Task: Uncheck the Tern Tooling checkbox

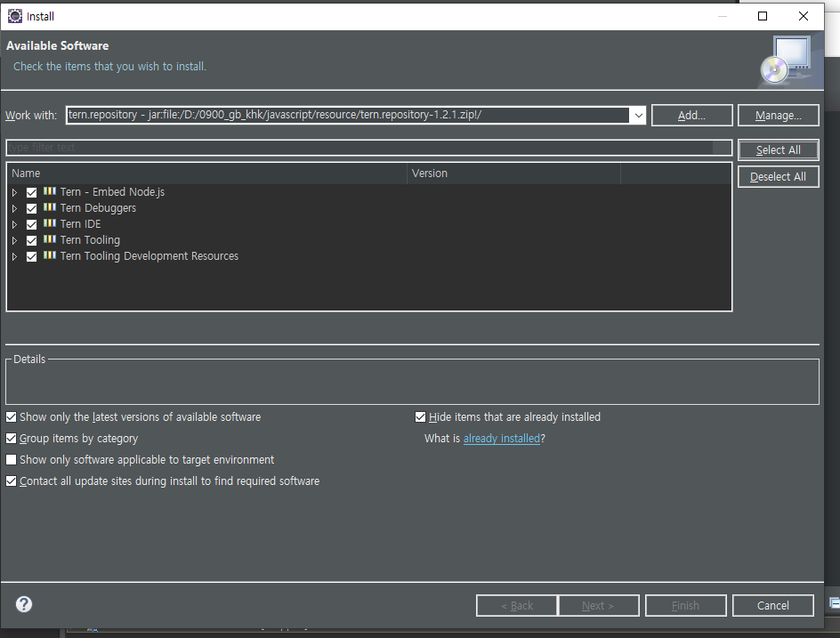Action: coord(32,240)
